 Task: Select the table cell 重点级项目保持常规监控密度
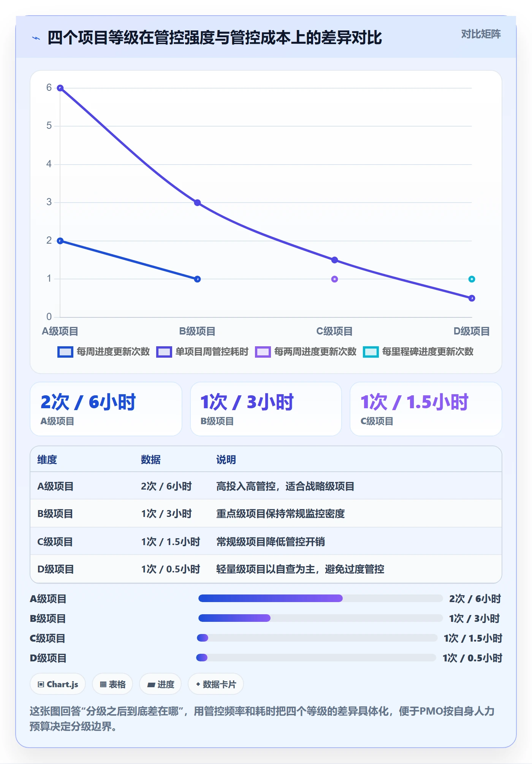click(x=280, y=514)
